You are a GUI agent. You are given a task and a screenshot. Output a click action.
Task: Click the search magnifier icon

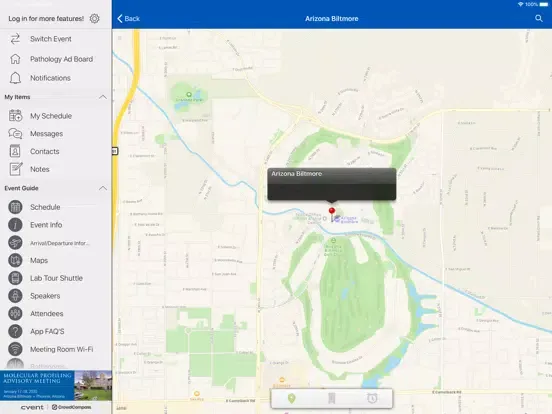[539, 18]
